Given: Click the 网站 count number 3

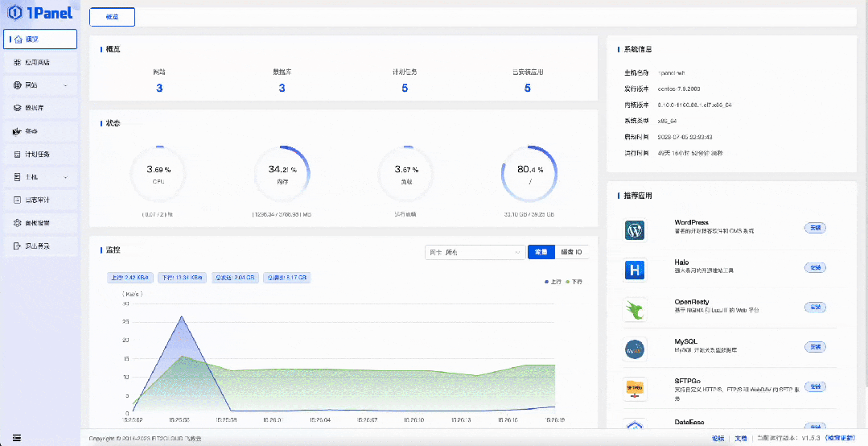Looking at the screenshot, I should click(x=159, y=88).
